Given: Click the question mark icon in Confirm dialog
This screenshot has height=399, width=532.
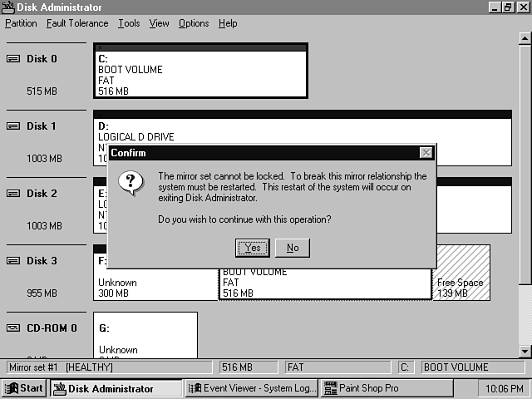Looking at the screenshot, I should [x=129, y=182].
